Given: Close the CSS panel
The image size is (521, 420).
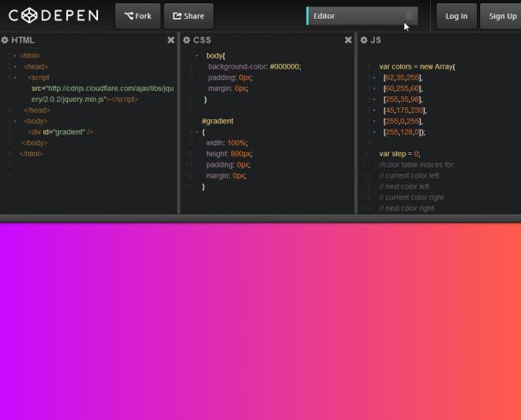Looking at the screenshot, I should tap(348, 40).
